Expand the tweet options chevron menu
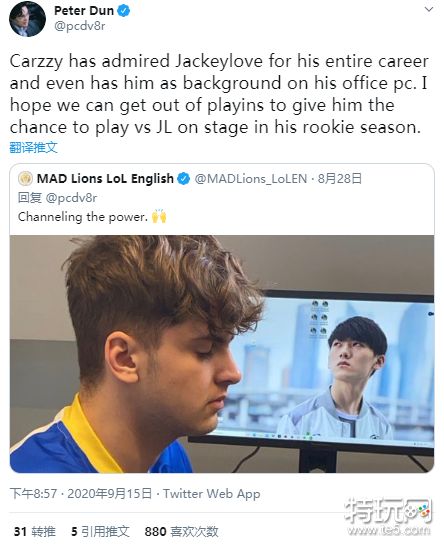The width and height of the screenshot is (444, 546). pyautogui.click(x=429, y=9)
